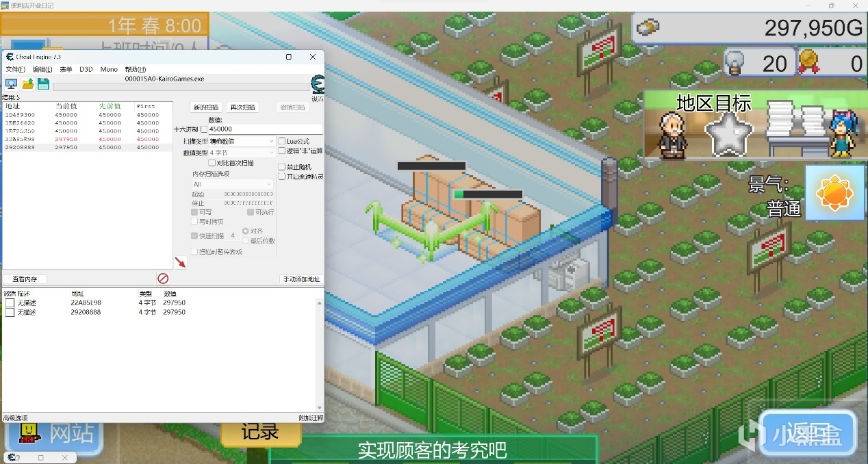Click the 新的扫描 button
Image resolution: width=868 pixels, height=464 pixels.
click(x=206, y=107)
